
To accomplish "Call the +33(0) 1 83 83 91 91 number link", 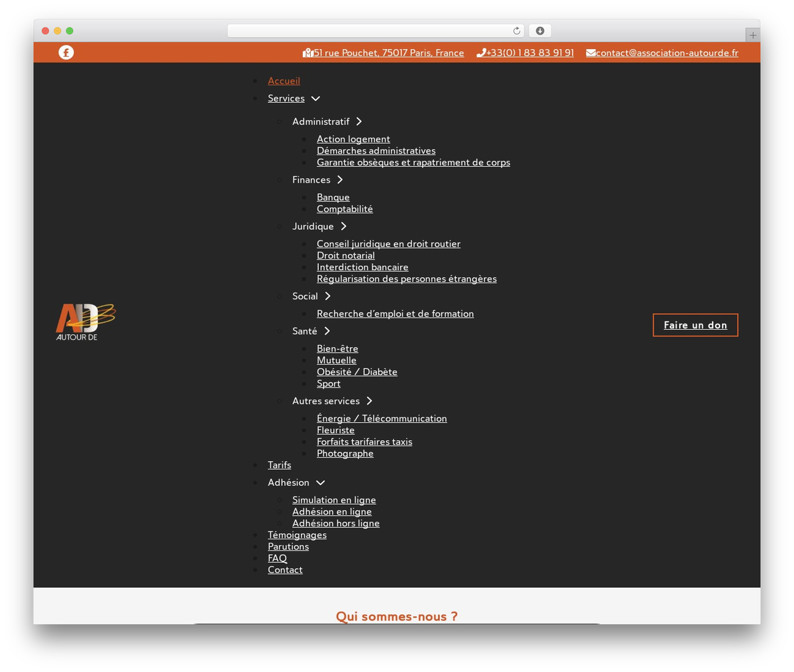I will pyautogui.click(x=530, y=53).
